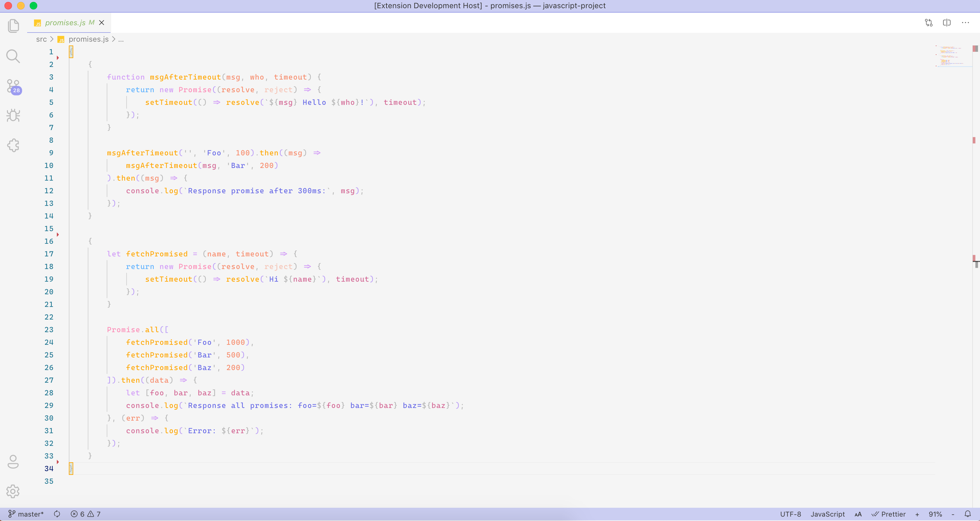Viewport: 980px width, 521px height.
Task: Click the Open Changes compare icon
Action: coord(929,23)
